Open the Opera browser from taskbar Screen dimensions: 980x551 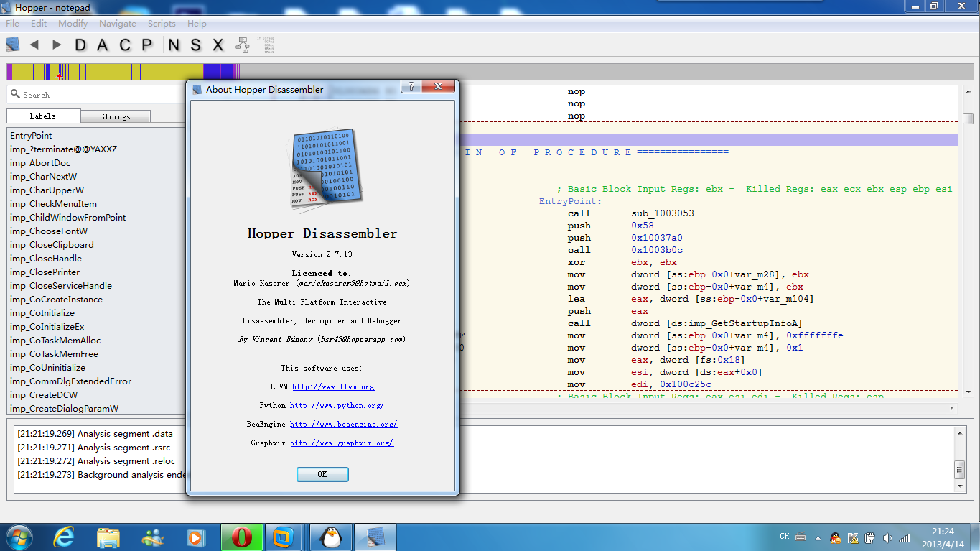pyautogui.click(x=241, y=537)
